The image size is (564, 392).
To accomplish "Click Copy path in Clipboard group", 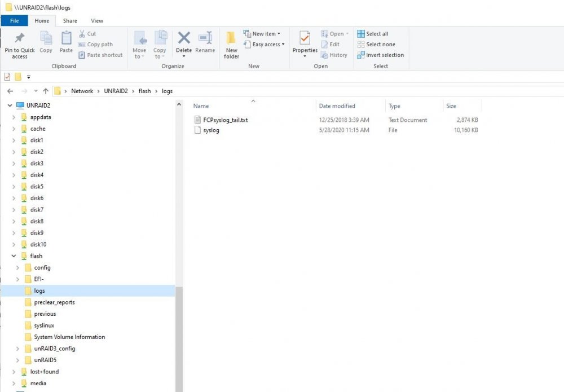I will (x=95, y=44).
